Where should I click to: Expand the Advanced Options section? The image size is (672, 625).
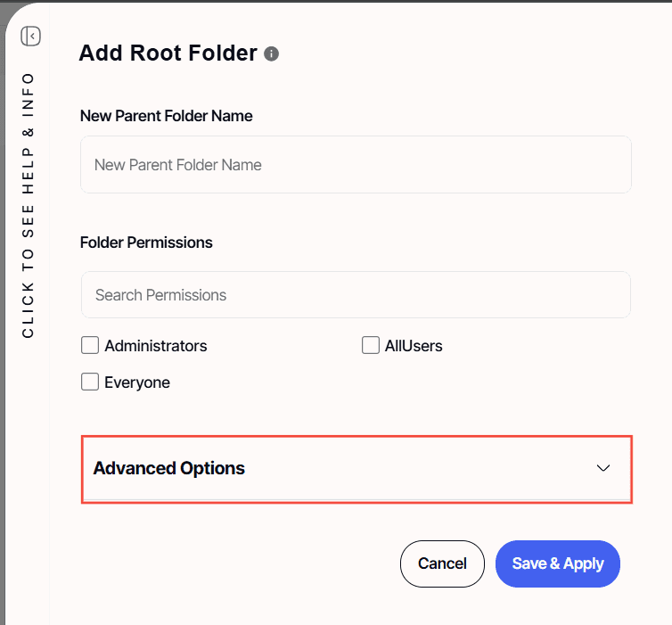(356, 468)
